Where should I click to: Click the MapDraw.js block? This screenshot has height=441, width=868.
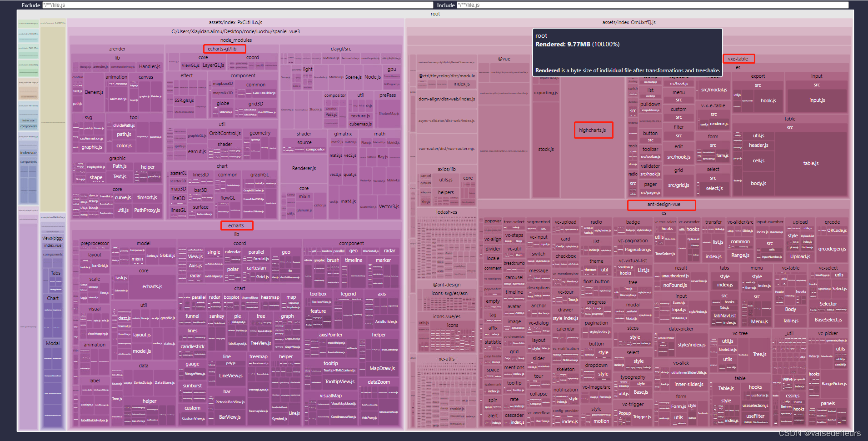click(382, 368)
